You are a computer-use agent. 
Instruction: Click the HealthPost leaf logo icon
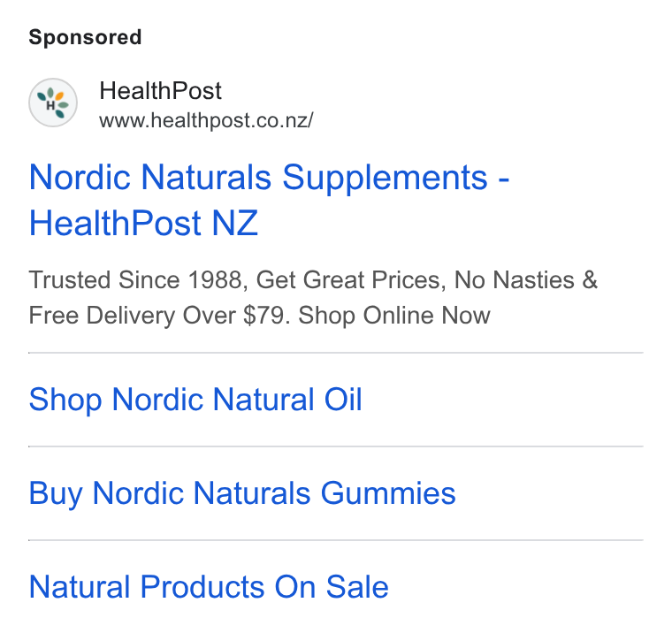click(x=53, y=103)
